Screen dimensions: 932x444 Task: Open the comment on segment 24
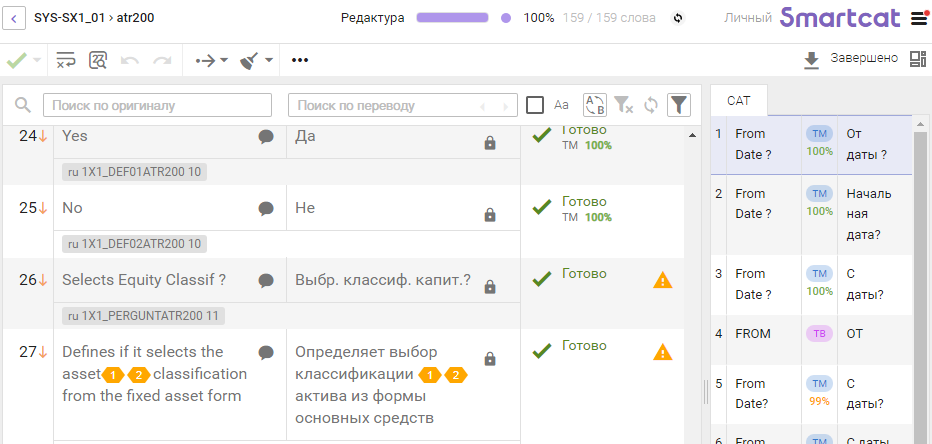[266, 137]
